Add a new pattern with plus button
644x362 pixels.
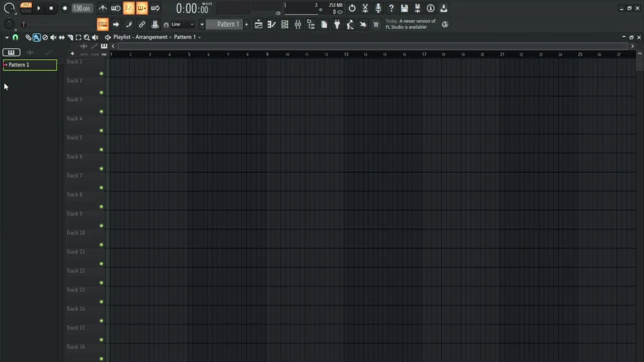(246, 24)
